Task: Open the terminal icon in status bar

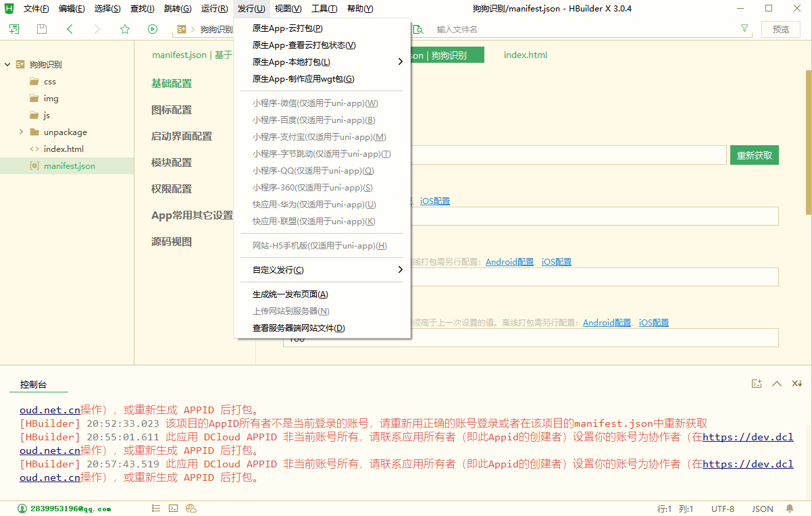Action: click(x=174, y=509)
